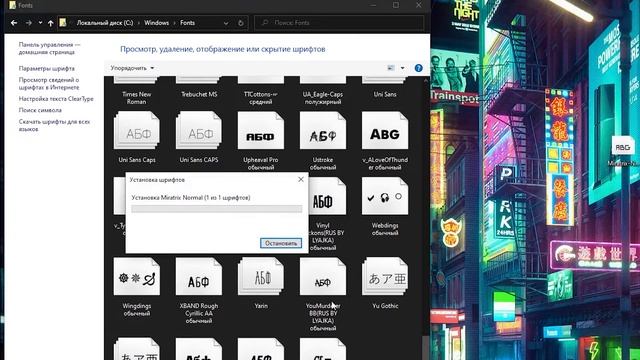Screen dimensions: 640x360
Task: Click the Поиск: Fonts search field
Action: tap(339, 23)
